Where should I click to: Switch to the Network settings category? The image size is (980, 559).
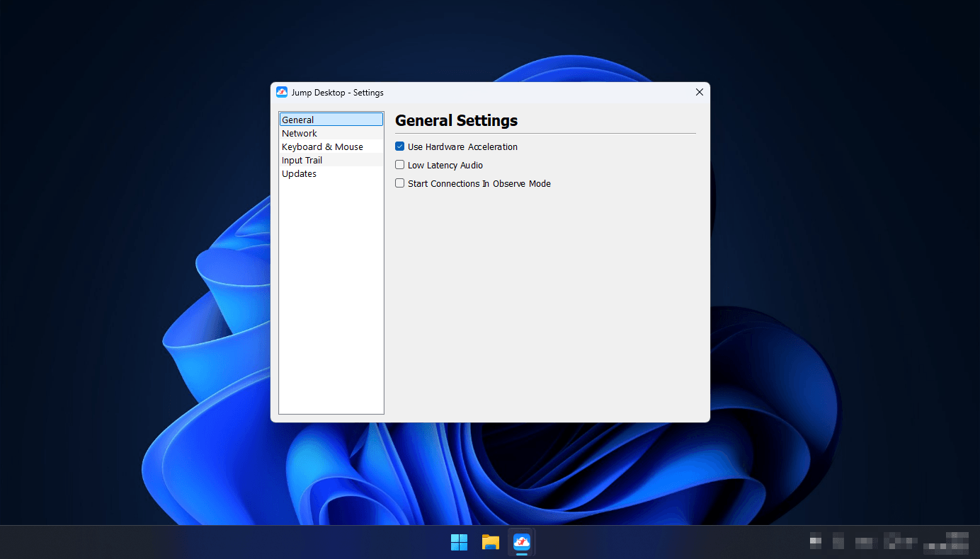point(331,133)
